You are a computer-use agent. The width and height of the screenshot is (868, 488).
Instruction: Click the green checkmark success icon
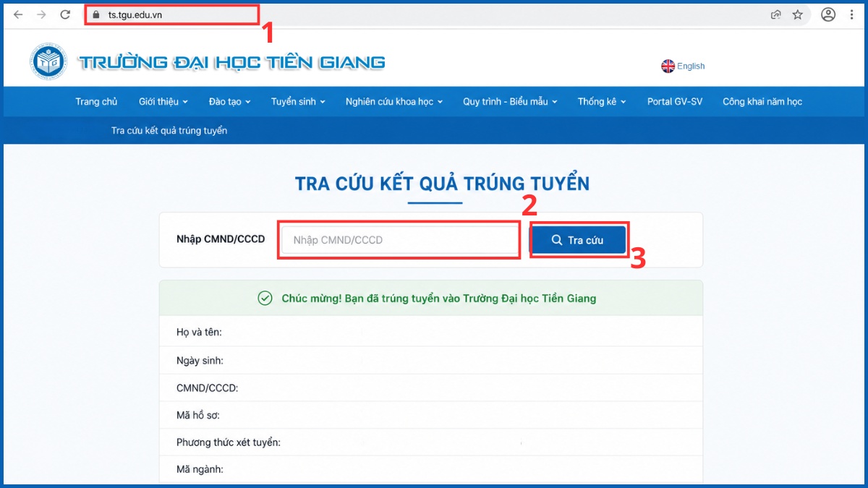point(265,298)
